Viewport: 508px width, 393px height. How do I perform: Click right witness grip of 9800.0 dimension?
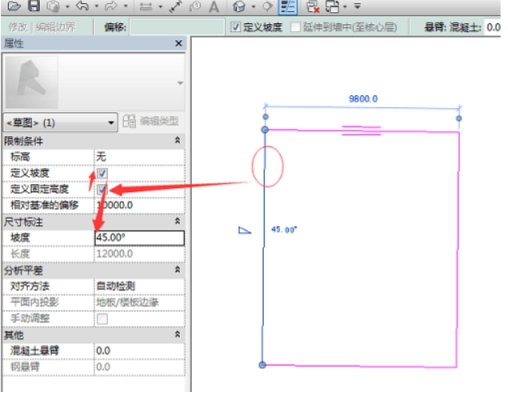459,118
